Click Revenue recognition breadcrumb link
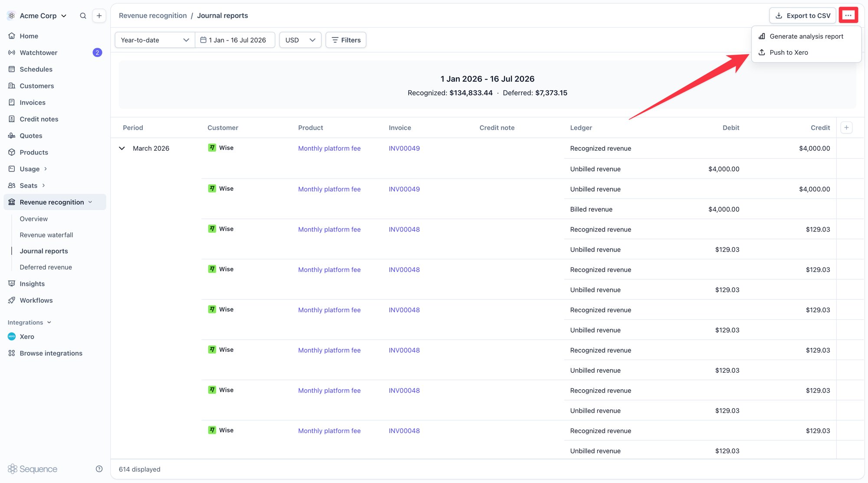868x483 pixels. click(x=152, y=16)
